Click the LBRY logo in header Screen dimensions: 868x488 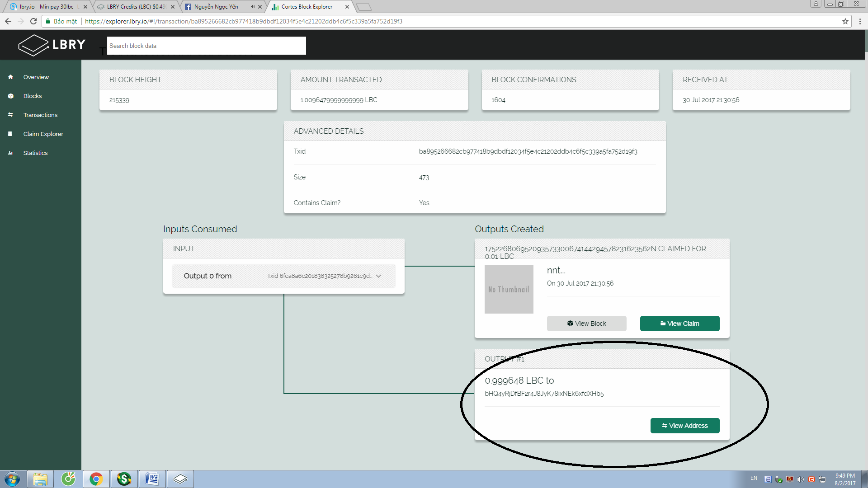[x=52, y=45]
